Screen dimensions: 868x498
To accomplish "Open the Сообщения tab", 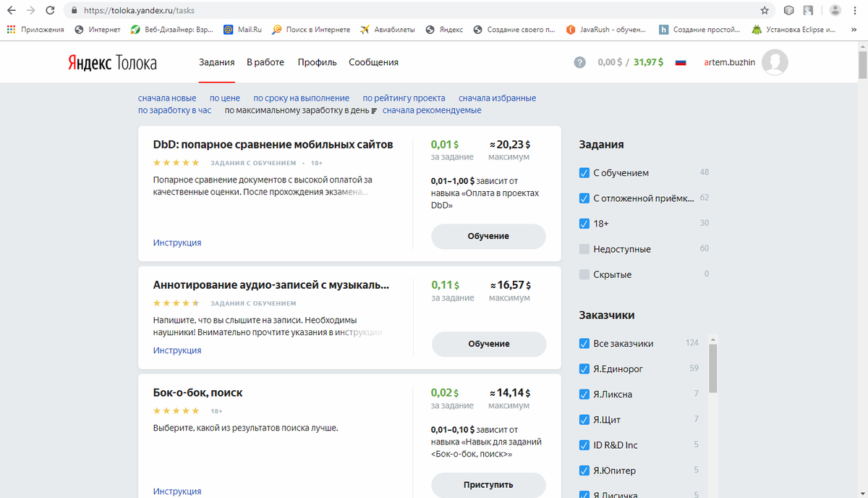I will (x=373, y=62).
